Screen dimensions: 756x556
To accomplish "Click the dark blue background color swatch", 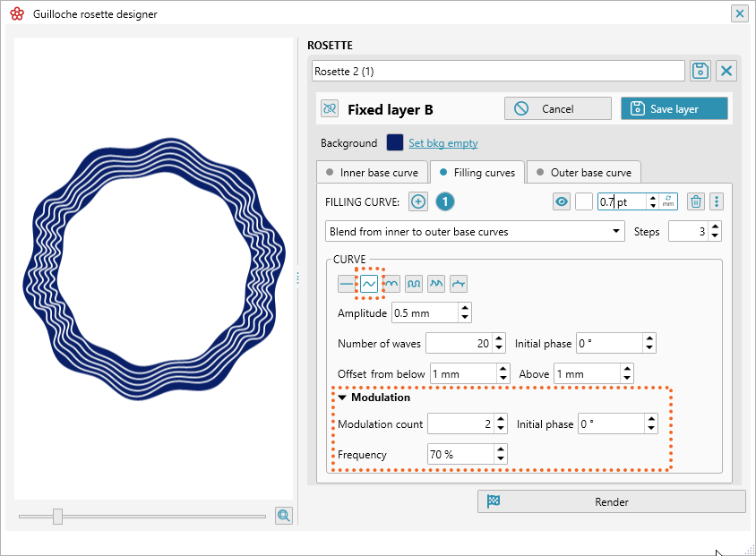I will pyautogui.click(x=396, y=142).
